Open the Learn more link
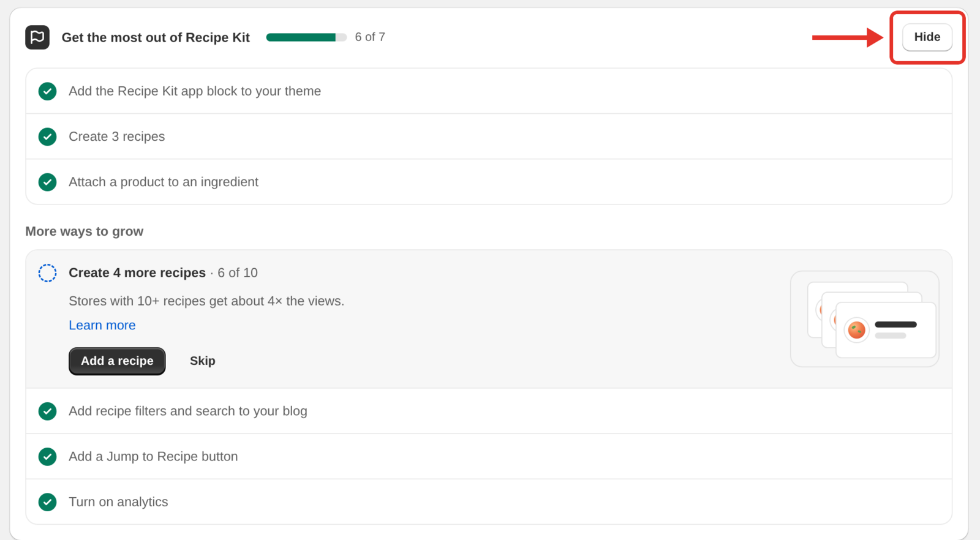Viewport: 980px width, 540px height. coord(102,325)
